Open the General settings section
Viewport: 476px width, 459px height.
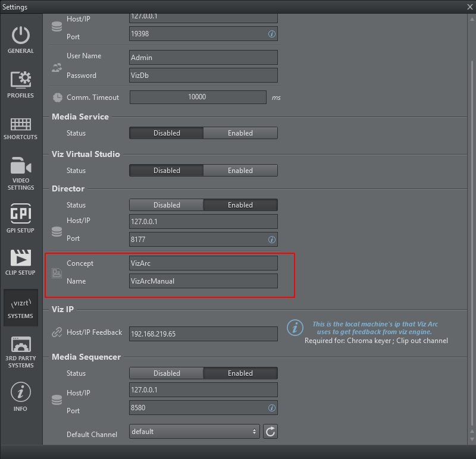pos(21,39)
